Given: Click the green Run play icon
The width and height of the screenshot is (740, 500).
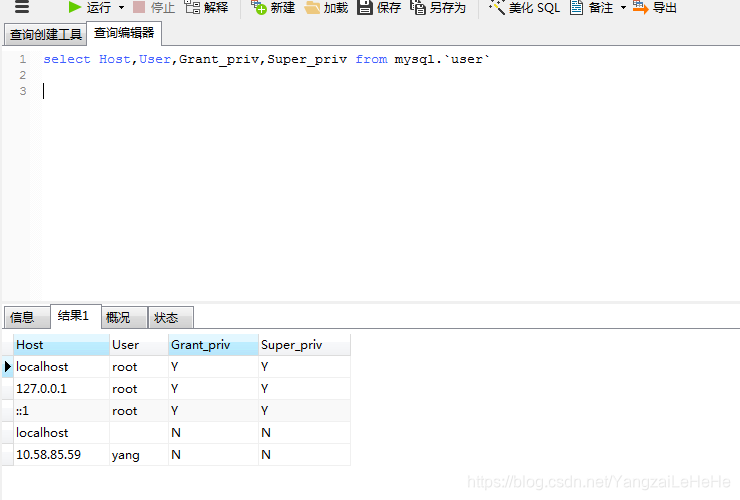Looking at the screenshot, I should [x=75, y=7].
